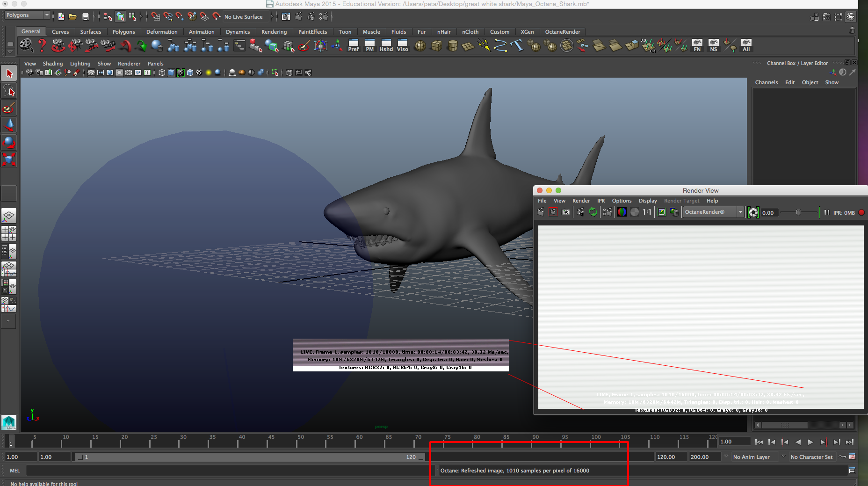The width and height of the screenshot is (868, 486).
Task: Click the Save Scene floppy icon
Action: (85, 17)
